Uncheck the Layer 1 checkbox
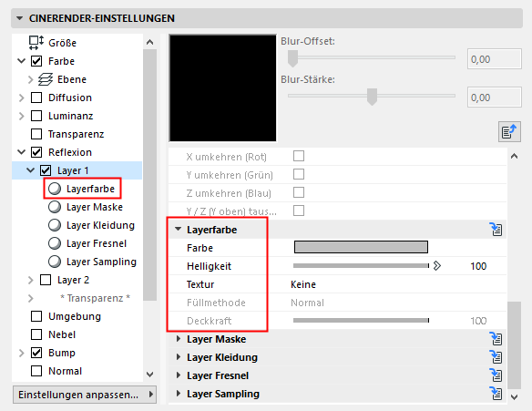The width and height of the screenshot is (532, 411). 46,170
